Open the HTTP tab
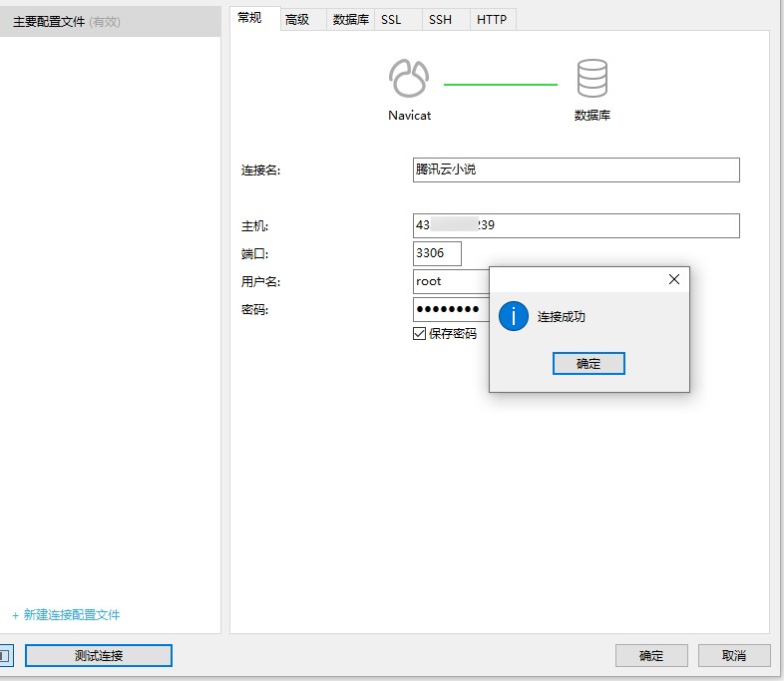Screen dimensions: 784x681 (x=493, y=20)
